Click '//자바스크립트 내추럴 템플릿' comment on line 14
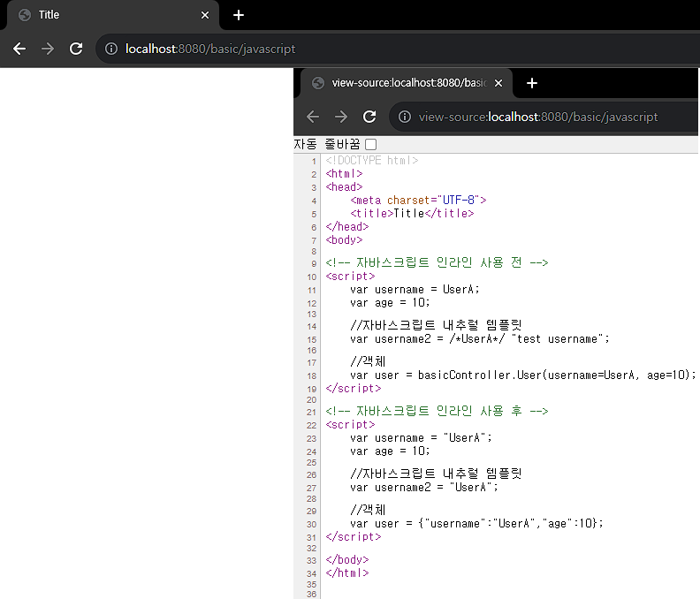Image resolution: width=700 pixels, height=599 pixels. [x=436, y=325]
